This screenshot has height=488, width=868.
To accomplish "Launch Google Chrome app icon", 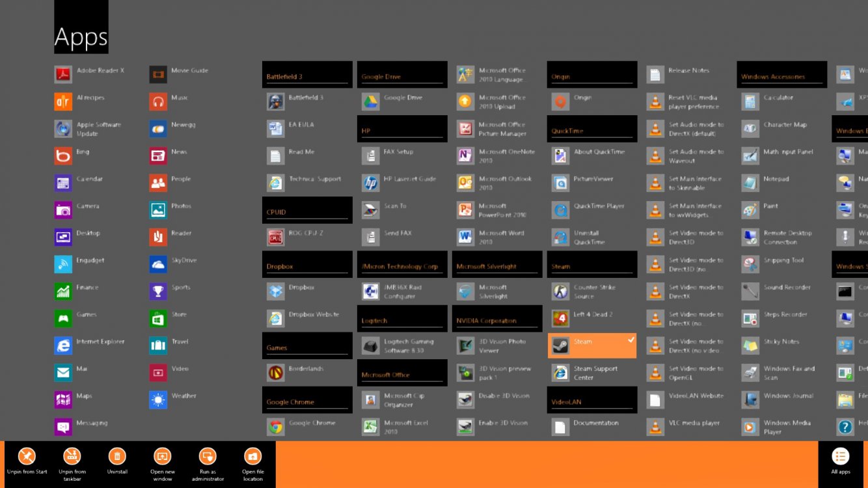I will [x=276, y=427].
